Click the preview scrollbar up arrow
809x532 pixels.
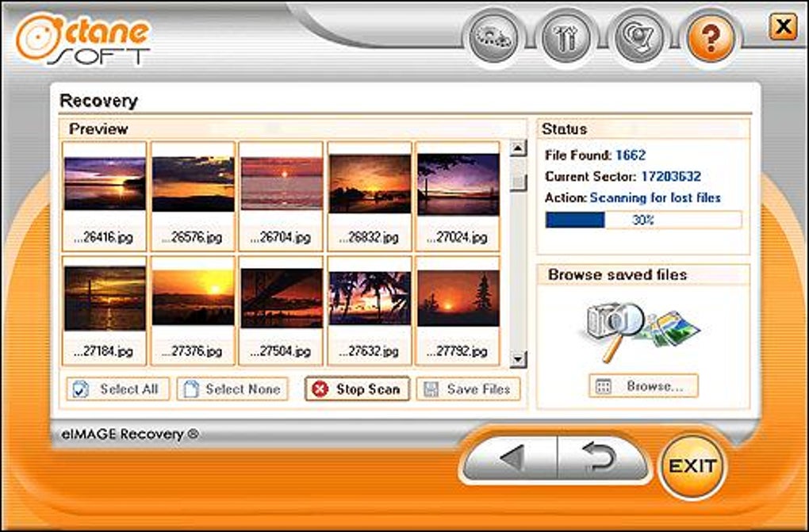coord(518,148)
